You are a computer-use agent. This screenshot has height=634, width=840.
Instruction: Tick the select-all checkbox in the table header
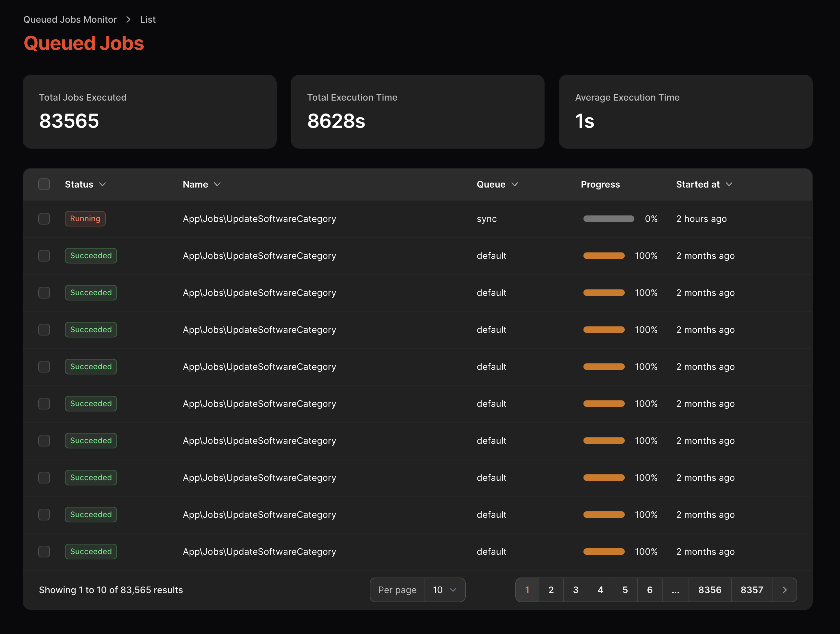pyautogui.click(x=44, y=184)
